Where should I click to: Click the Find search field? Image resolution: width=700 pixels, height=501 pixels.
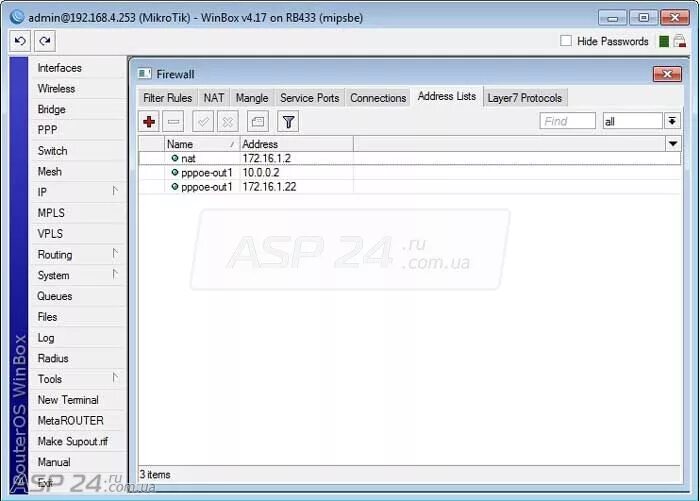tap(567, 121)
